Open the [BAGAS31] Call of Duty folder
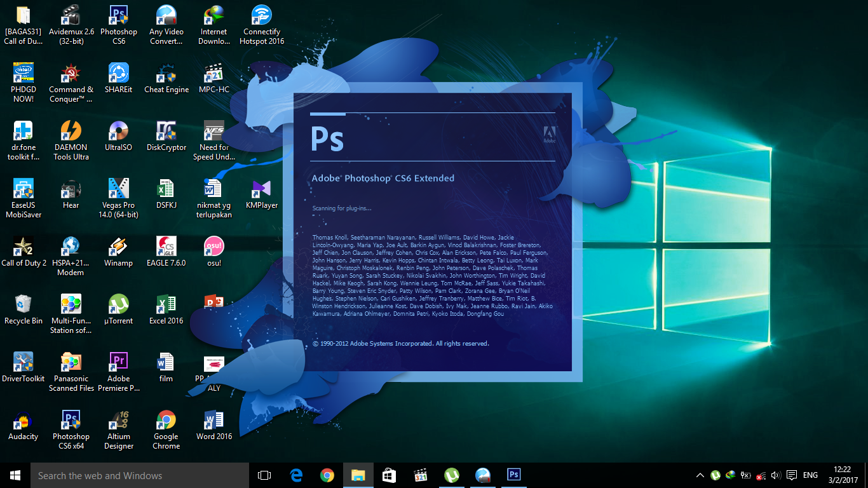Screen dimensions: 868x488 (x=24, y=25)
